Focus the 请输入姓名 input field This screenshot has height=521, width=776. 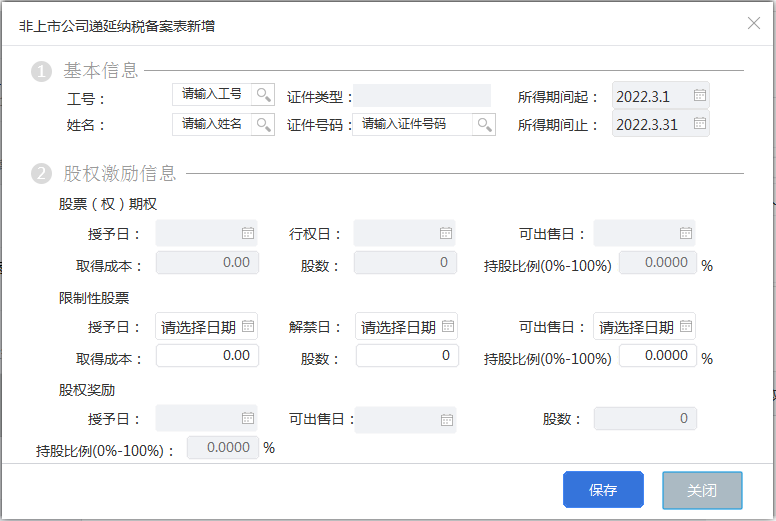click(212, 124)
